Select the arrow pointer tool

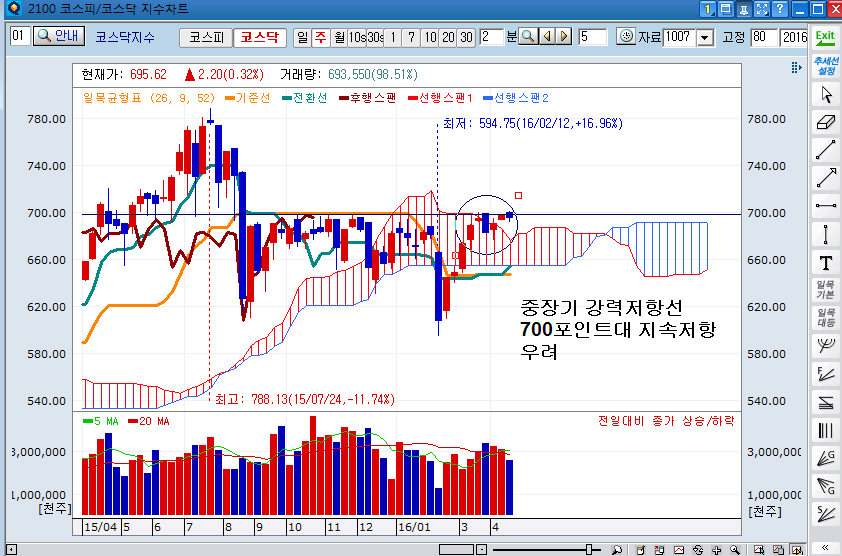click(x=826, y=94)
